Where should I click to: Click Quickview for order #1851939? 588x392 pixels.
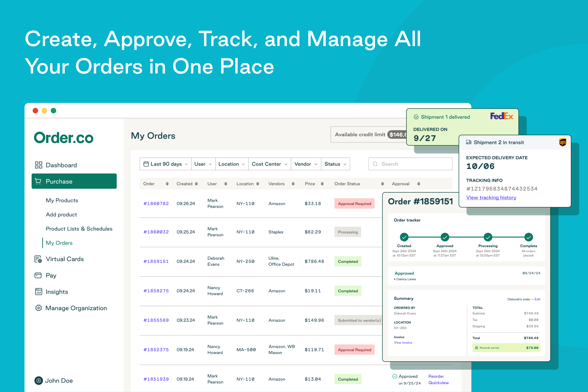(439, 383)
